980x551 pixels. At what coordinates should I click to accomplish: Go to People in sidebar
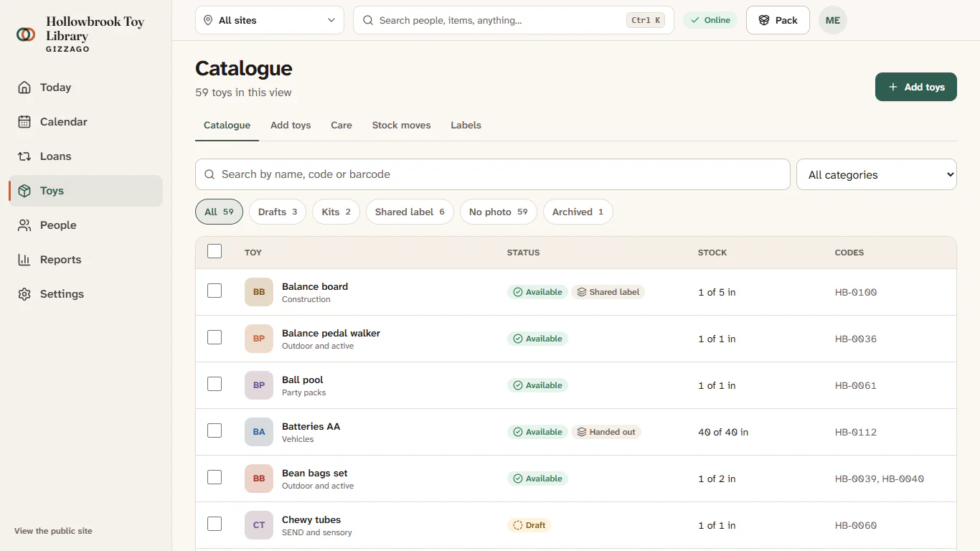pyautogui.click(x=86, y=225)
